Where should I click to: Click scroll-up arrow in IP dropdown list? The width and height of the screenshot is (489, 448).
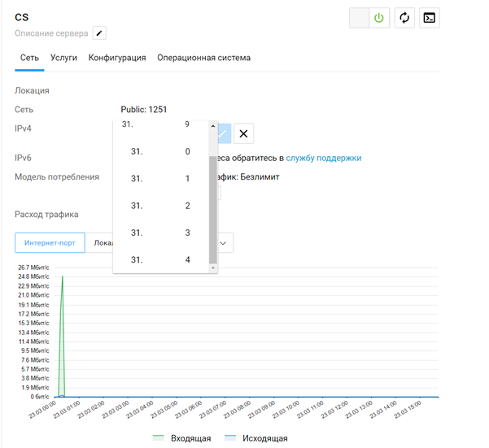pos(213,126)
